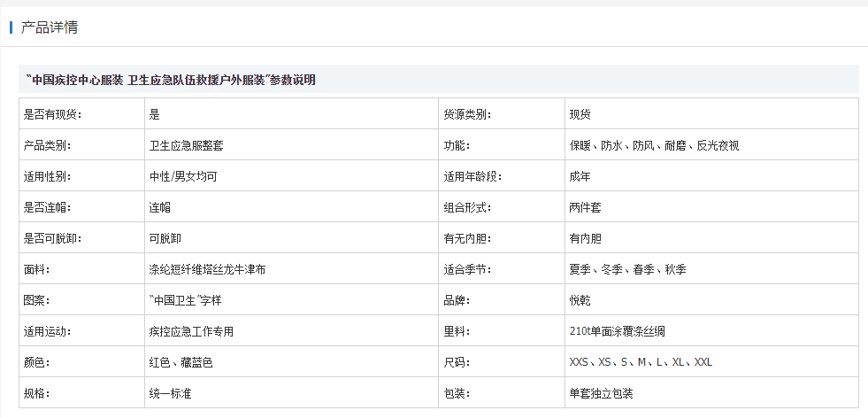Click the "中国卫生"字样 pattern value
This screenshot has width=868, height=418.
point(186,301)
